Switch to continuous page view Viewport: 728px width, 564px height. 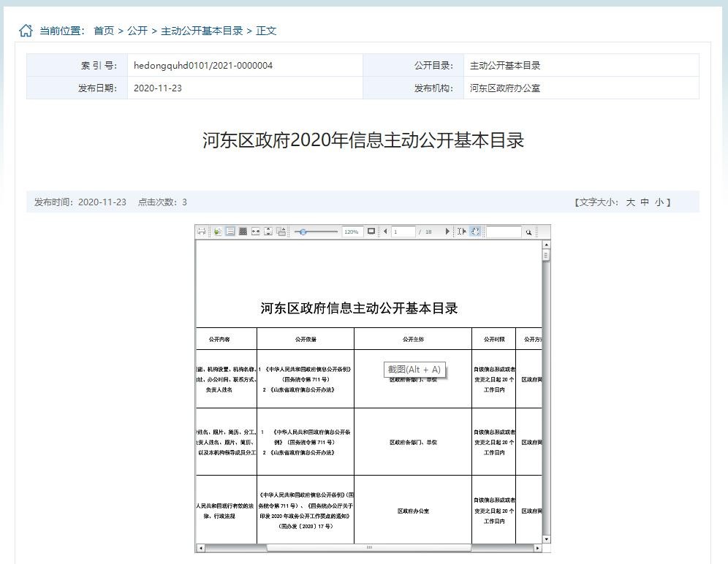pos(230,231)
